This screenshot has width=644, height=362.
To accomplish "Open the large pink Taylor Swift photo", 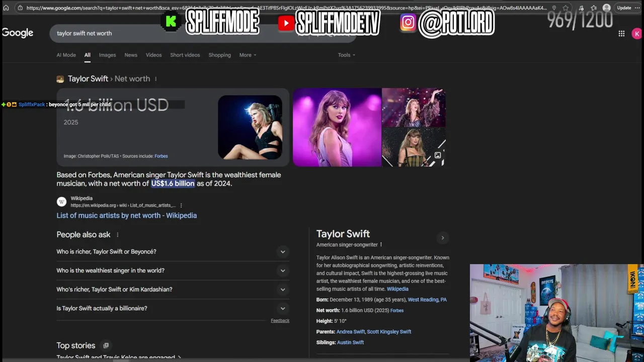I will click(x=337, y=127).
